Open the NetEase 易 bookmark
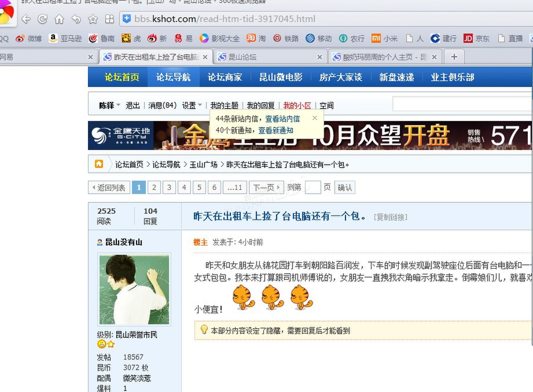 point(183,38)
